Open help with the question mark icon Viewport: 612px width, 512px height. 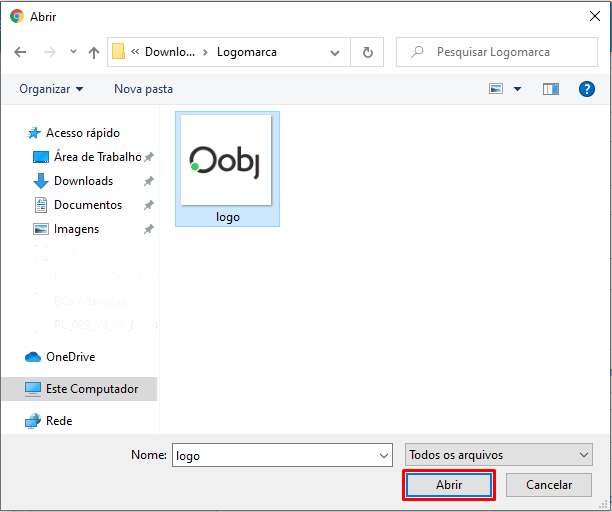pyautogui.click(x=587, y=89)
